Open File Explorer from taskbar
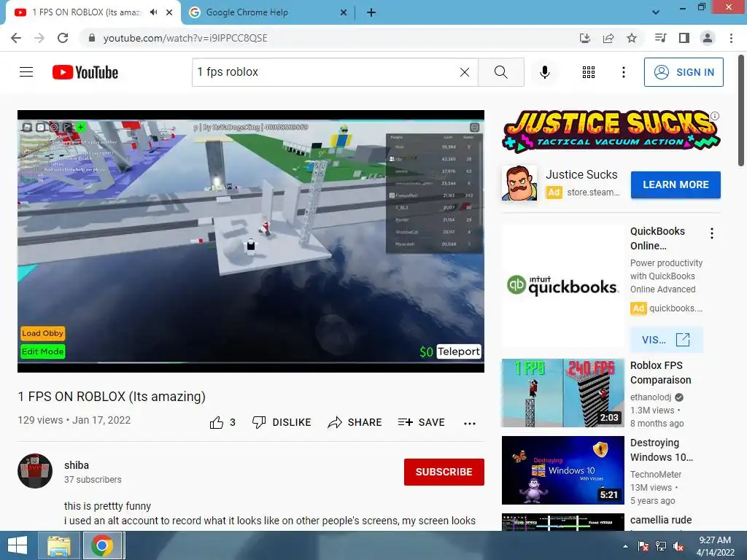The image size is (747, 560). point(59,545)
